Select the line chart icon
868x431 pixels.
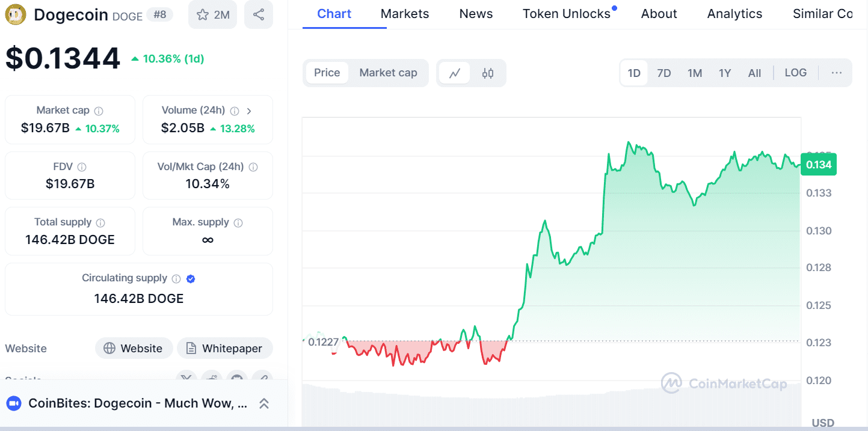(x=455, y=73)
